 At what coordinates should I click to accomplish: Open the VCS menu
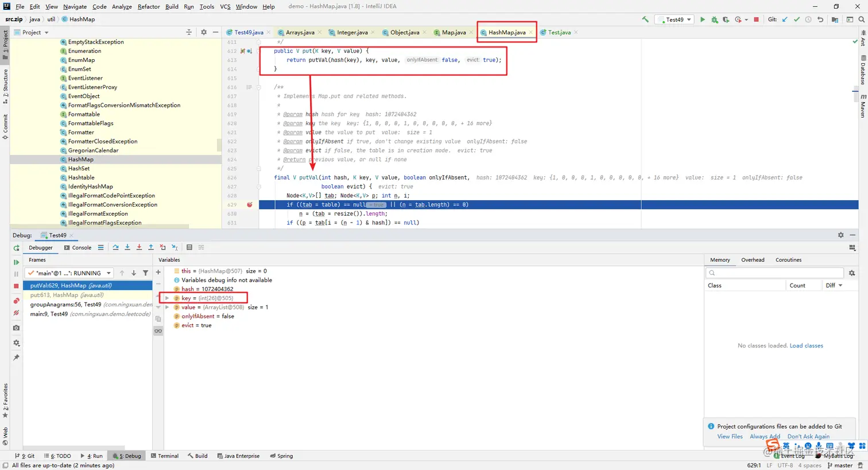(x=225, y=6)
